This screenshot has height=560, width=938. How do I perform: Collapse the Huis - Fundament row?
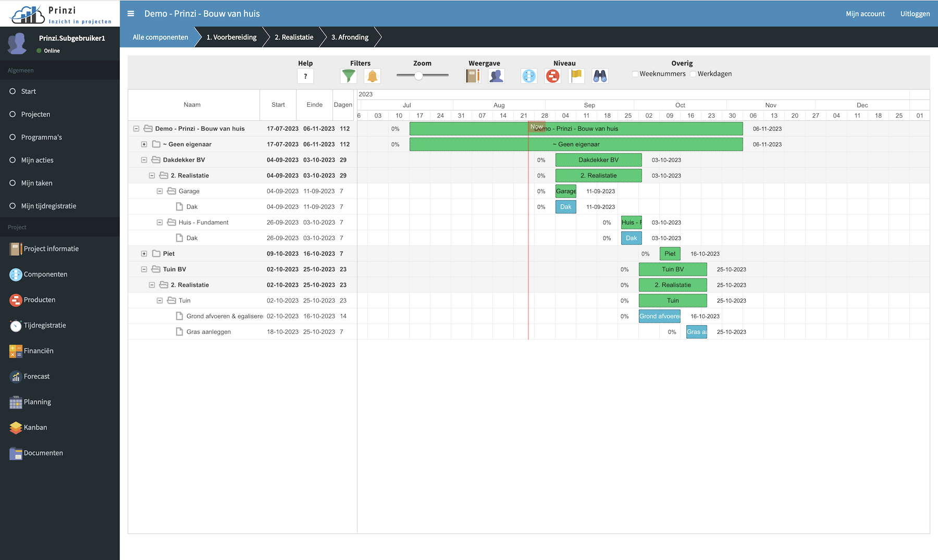point(159,222)
